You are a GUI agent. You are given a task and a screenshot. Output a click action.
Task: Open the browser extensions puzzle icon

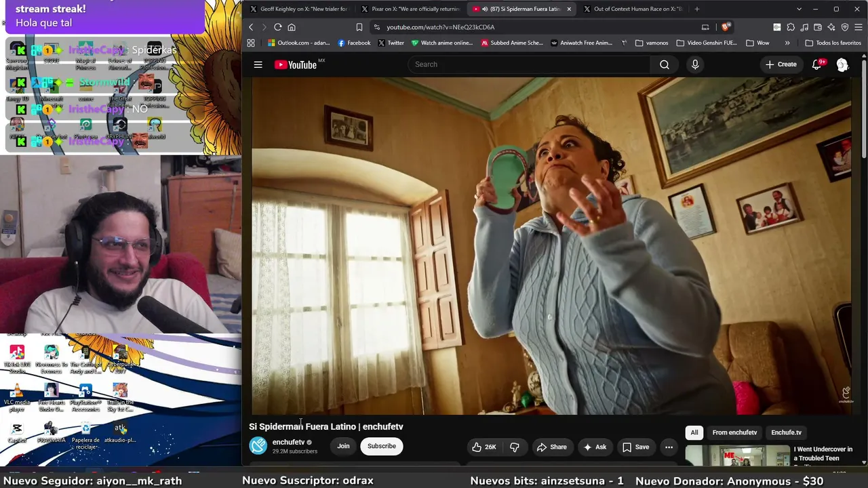791,27
